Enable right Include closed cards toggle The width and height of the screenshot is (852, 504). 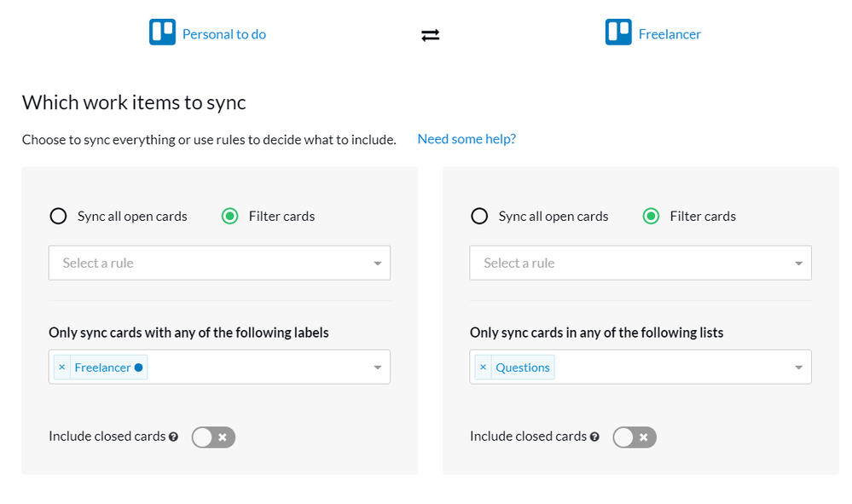tap(635, 437)
